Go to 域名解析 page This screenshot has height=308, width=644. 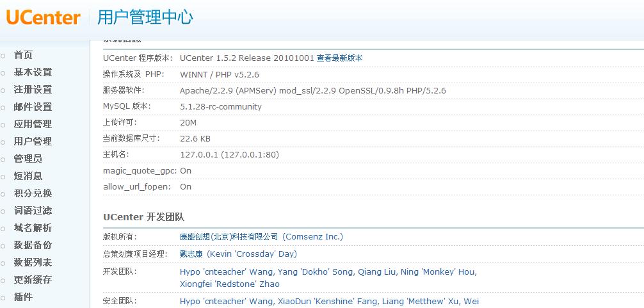(x=33, y=227)
